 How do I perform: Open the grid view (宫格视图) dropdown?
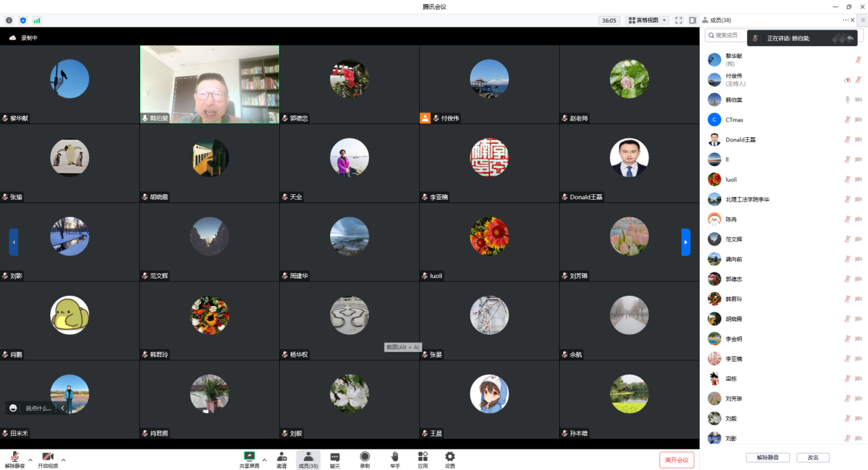pos(647,21)
